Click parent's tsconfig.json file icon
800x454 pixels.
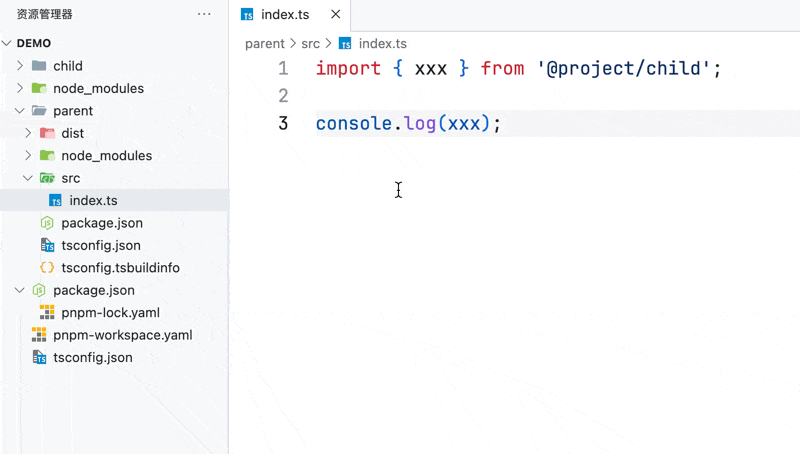[x=47, y=245]
